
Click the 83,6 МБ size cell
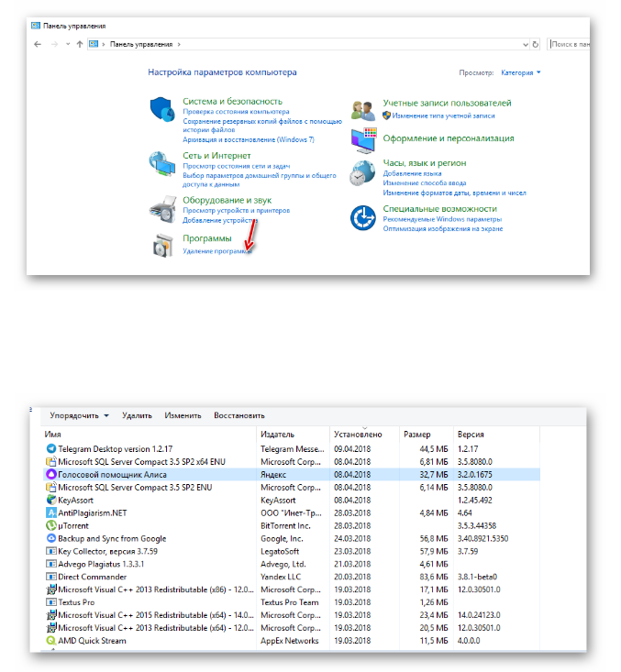pyautogui.click(x=434, y=577)
